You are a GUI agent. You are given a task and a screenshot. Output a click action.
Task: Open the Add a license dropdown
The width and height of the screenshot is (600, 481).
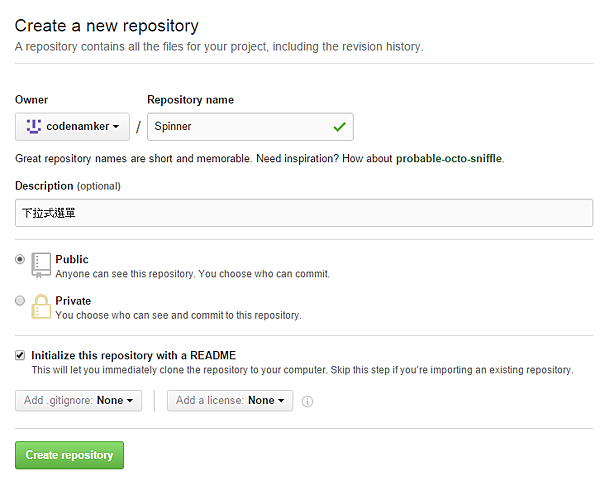tap(230, 401)
